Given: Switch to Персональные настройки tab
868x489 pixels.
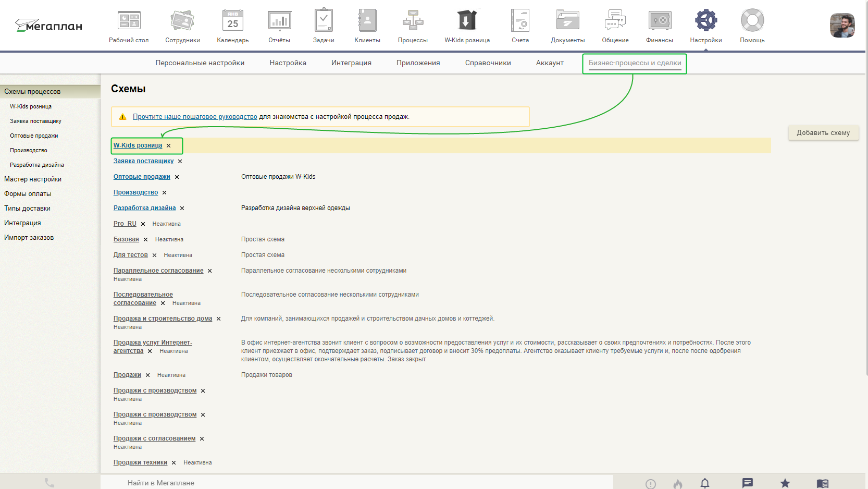Looking at the screenshot, I should click(200, 63).
